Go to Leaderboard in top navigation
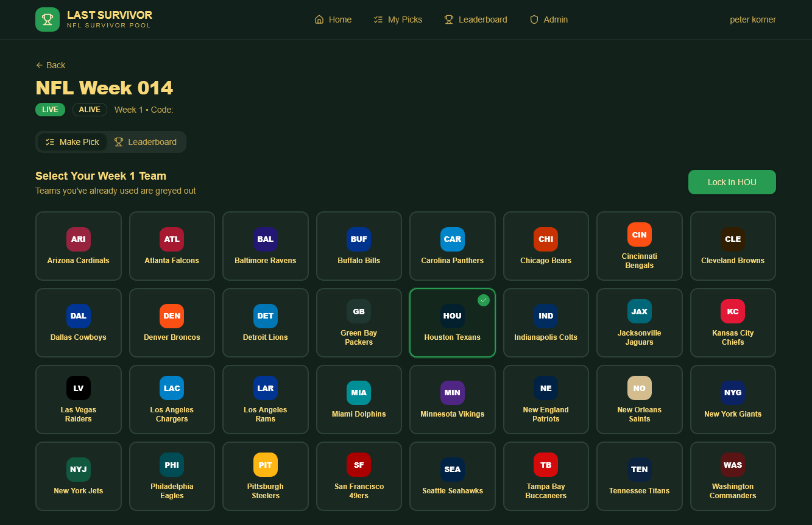Screen dimensions: 812x525 pos(476,19)
